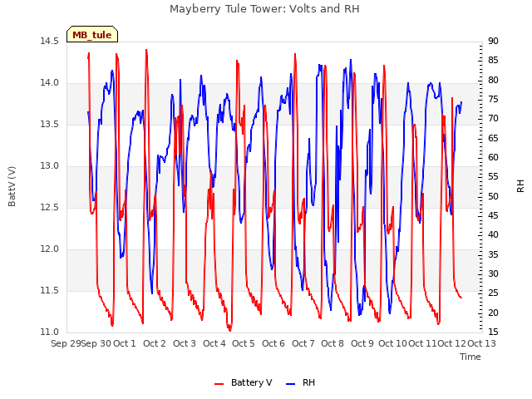The image size is (532, 399).
Task: Click the Oct 4 date tick
Action: [214, 343]
